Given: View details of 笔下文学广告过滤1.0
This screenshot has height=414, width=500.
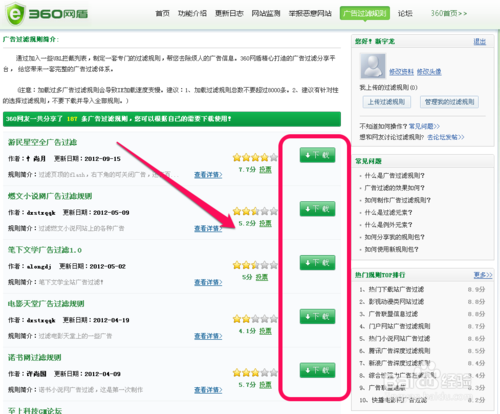Looking at the screenshot, I should [208, 282].
